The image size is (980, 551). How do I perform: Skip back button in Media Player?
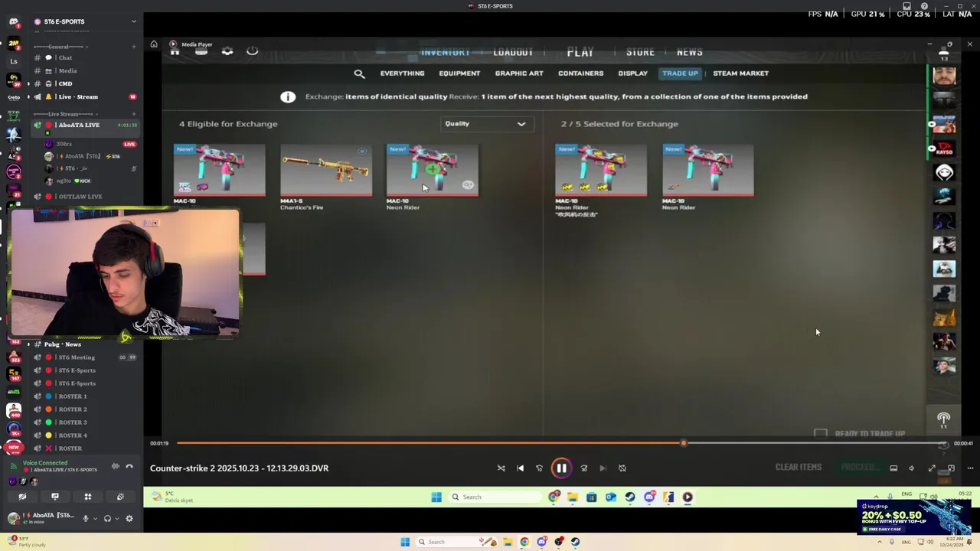point(540,468)
